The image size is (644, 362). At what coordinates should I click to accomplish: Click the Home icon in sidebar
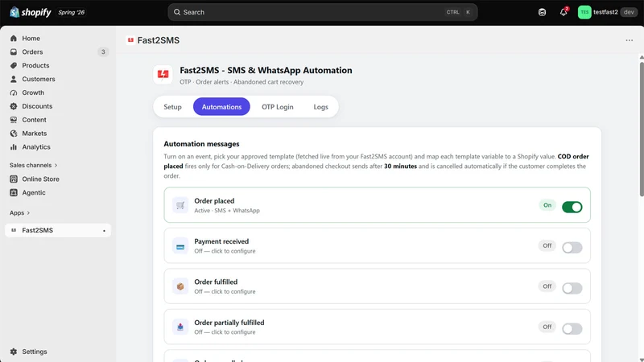tap(14, 38)
